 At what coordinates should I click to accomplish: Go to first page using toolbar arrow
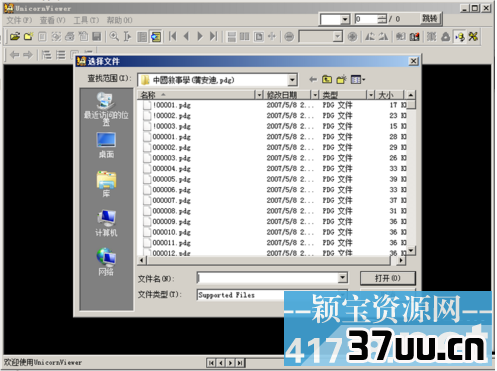[173, 36]
